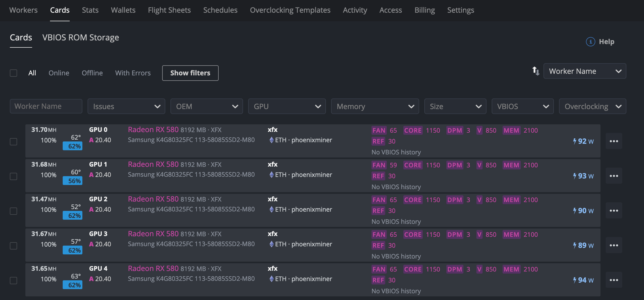
Task: Open the Worker Name sort dropdown
Action: [585, 71]
